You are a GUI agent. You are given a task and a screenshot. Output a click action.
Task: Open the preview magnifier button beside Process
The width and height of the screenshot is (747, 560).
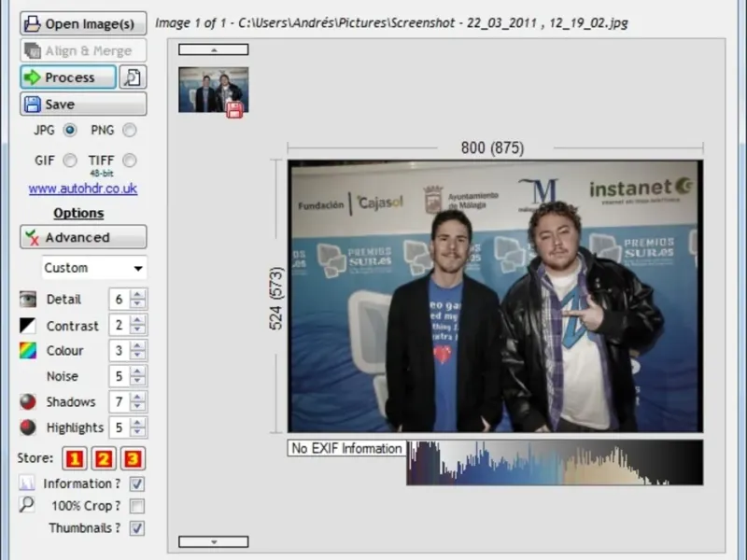133,77
